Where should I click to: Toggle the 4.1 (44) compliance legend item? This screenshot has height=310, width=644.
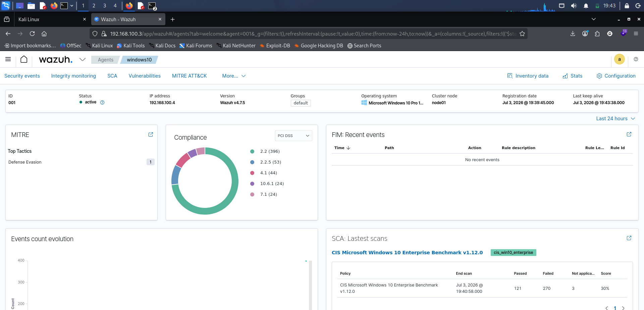264,173
